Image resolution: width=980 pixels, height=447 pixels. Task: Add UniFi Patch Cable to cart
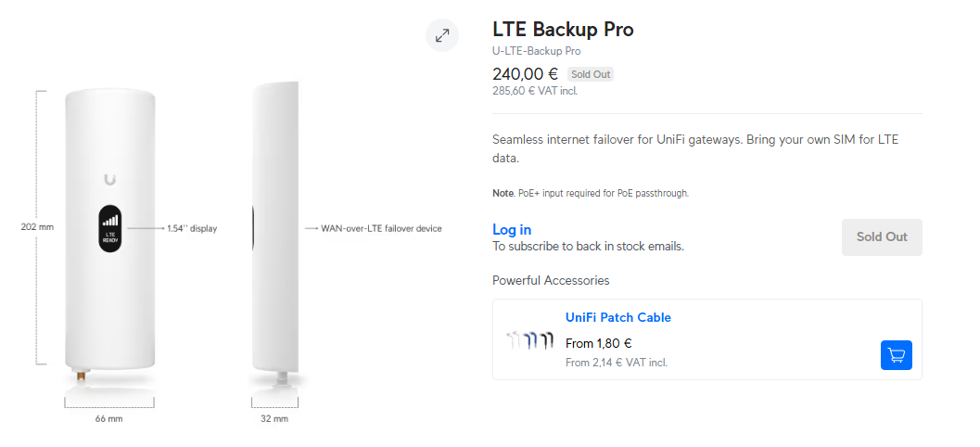click(896, 355)
